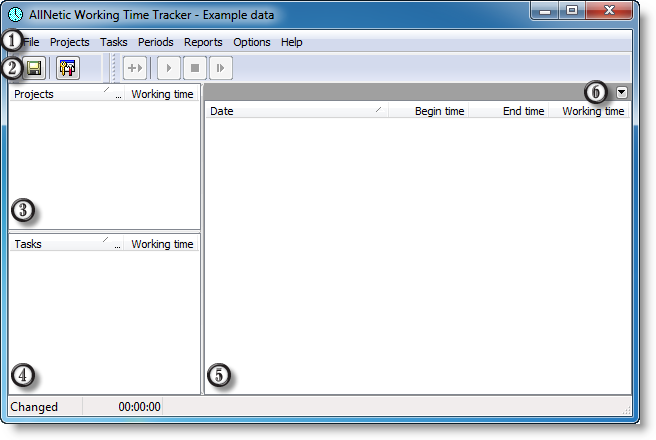Click the clock application icon in title bar

[x=15, y=15]
